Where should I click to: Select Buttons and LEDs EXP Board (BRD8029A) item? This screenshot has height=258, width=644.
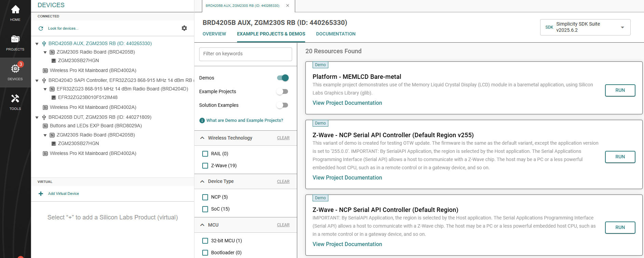tap(96, 126)
